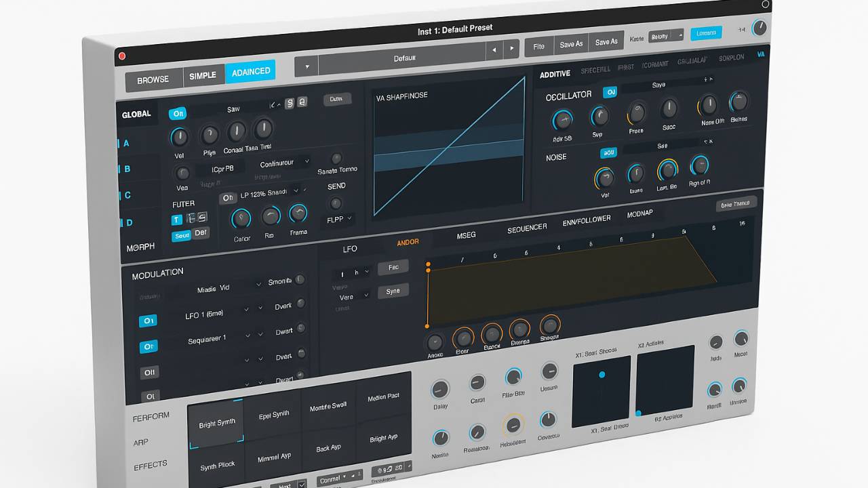868x488 pixels.
Task: Open the LP 123% filter type dropdown
Action: [x=271, y=193]
